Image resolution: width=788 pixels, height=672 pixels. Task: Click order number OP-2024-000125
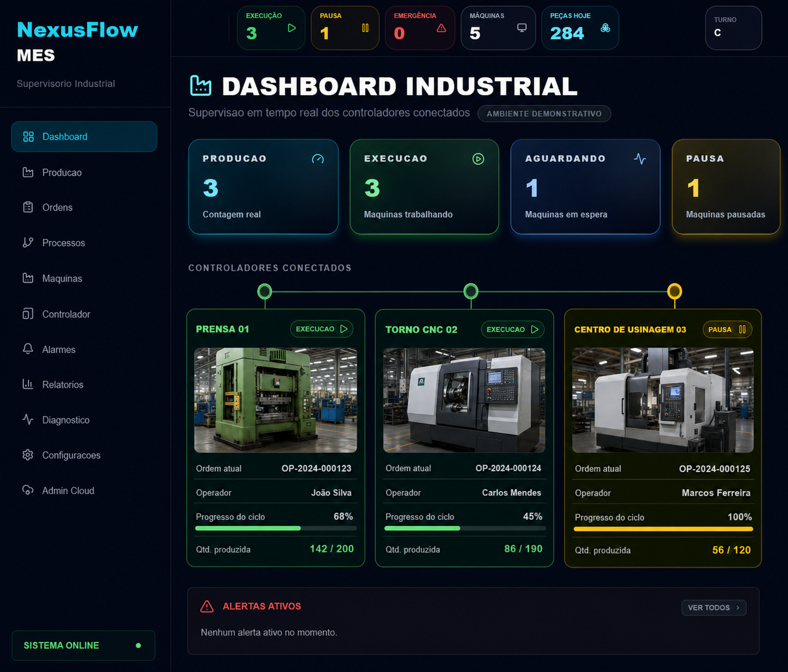pos(715,469)
